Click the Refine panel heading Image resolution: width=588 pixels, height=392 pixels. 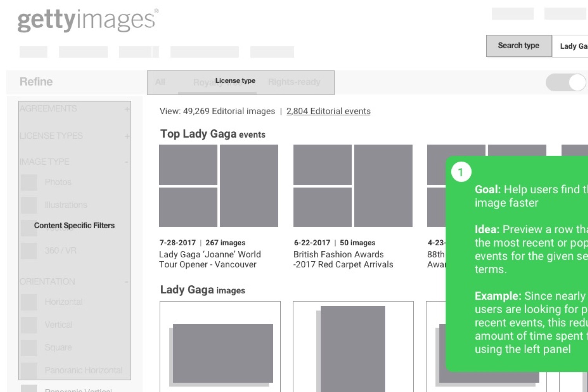(x=36, y=82)
